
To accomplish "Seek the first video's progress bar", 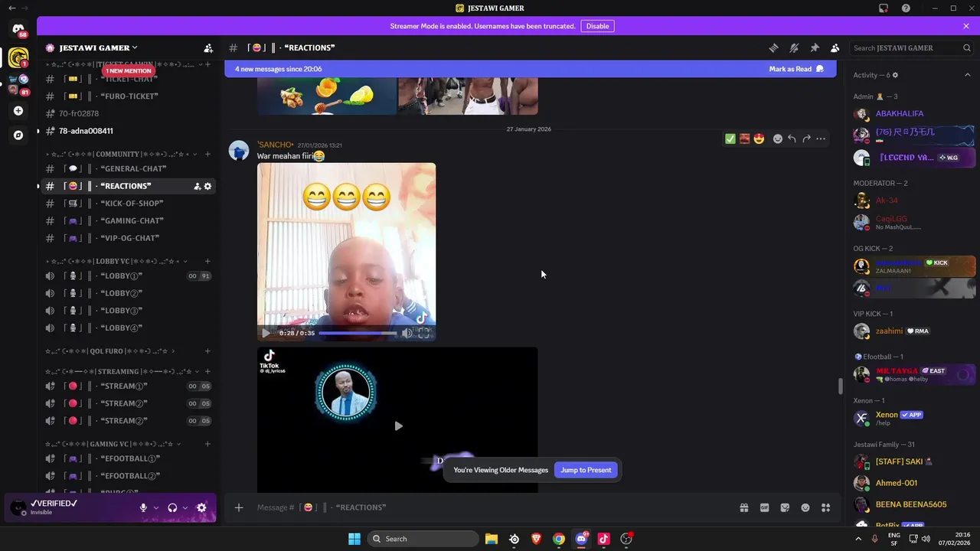I will point(358,333).
